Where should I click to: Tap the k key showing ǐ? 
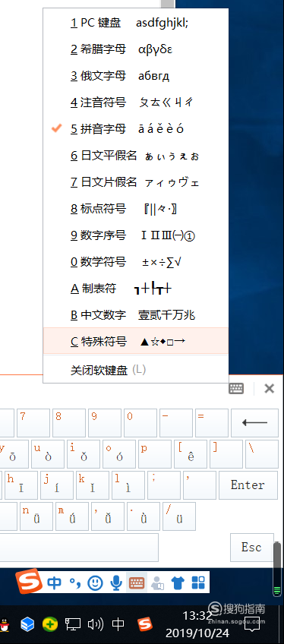93,485
